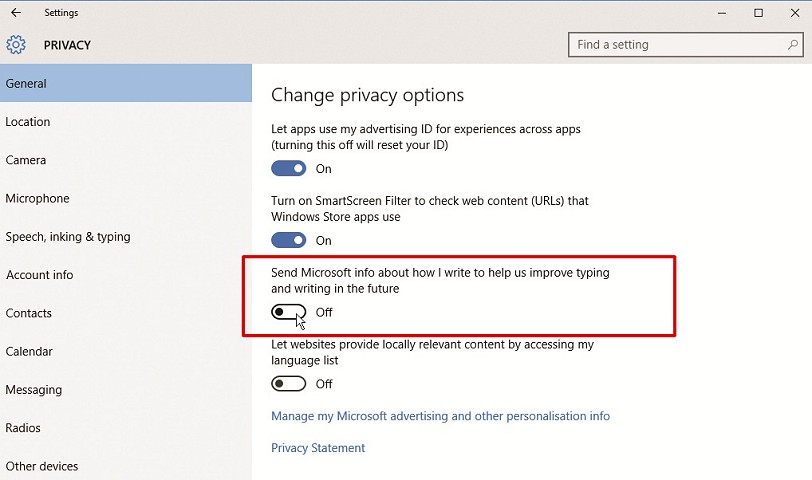Disable the SmartScreen Filter toggle
The image size is (812, 480).
tap(288, 240)
